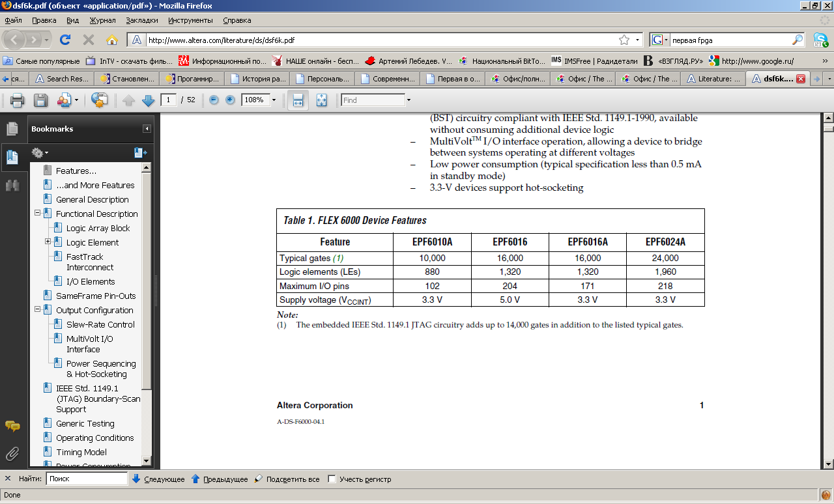This screenshot has height=504, width=834.
Task: Jump to the Generic Testing bookmark
Action: 85,423
